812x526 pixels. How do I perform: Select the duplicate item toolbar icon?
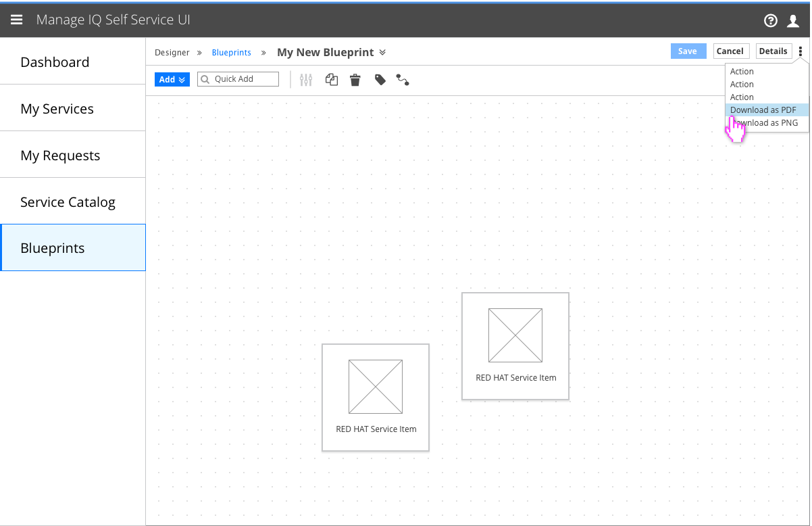(x=331, y=79)
